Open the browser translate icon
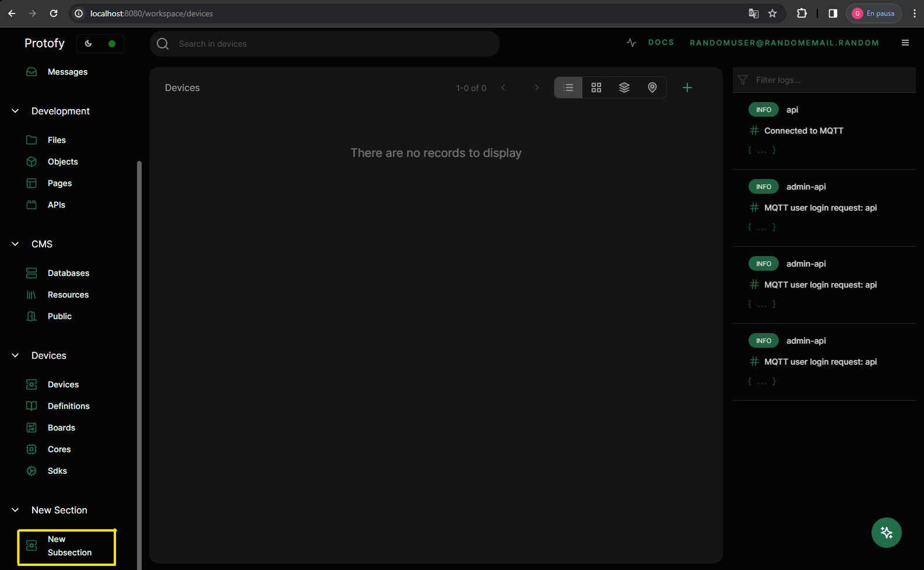Viewport: 924px width, 570px height. pos(754,13)
